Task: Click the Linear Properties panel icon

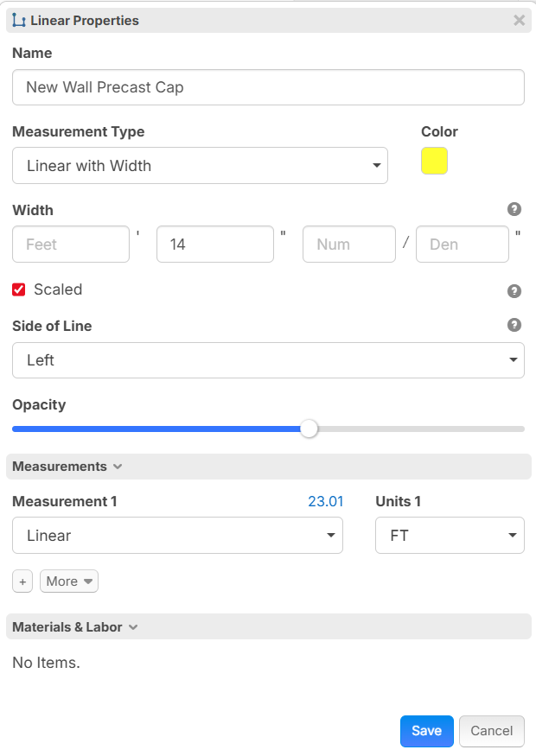Action: (x=19, y=20)
